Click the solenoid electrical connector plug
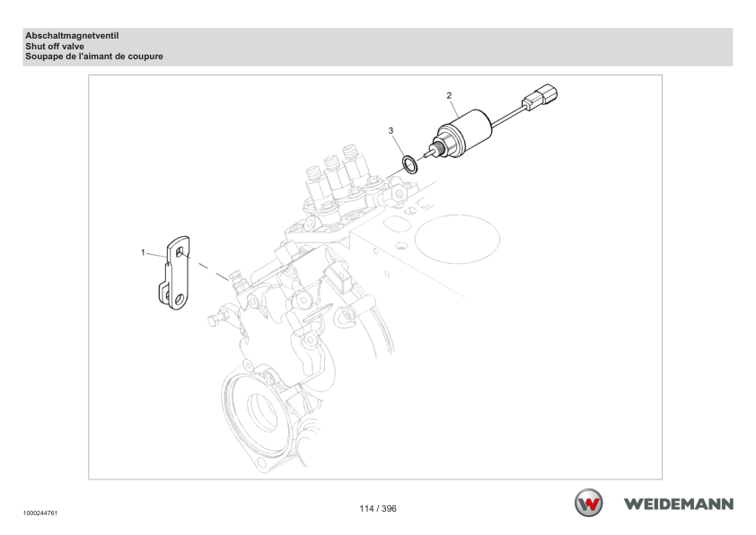 (x=540, y=97)
